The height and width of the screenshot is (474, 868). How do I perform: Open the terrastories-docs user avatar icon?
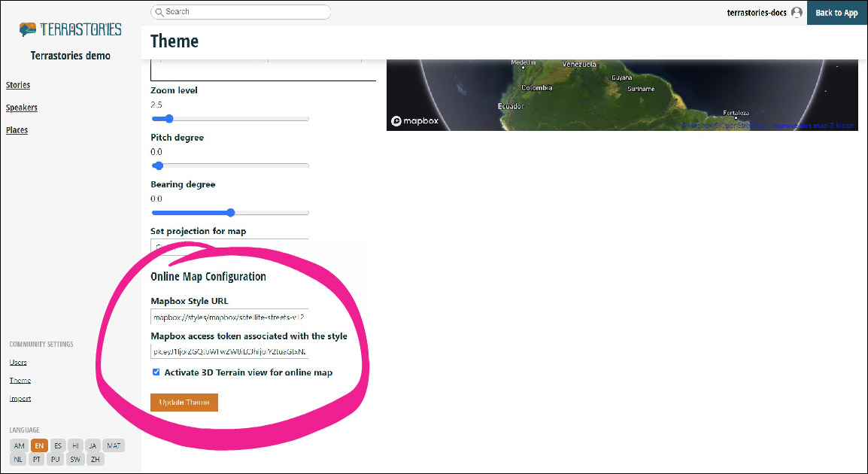pyautogui.click(x=797, y=13)
